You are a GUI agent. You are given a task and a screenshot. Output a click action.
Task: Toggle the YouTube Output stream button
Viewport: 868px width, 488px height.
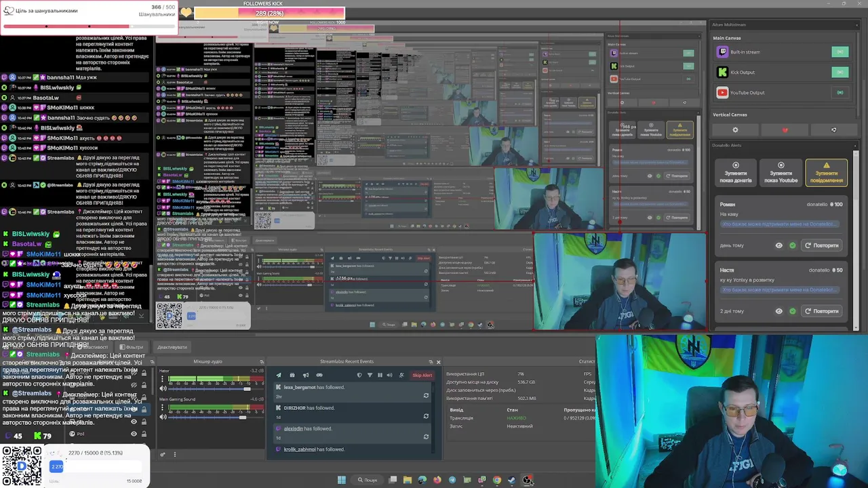click(x=840, y=92)
